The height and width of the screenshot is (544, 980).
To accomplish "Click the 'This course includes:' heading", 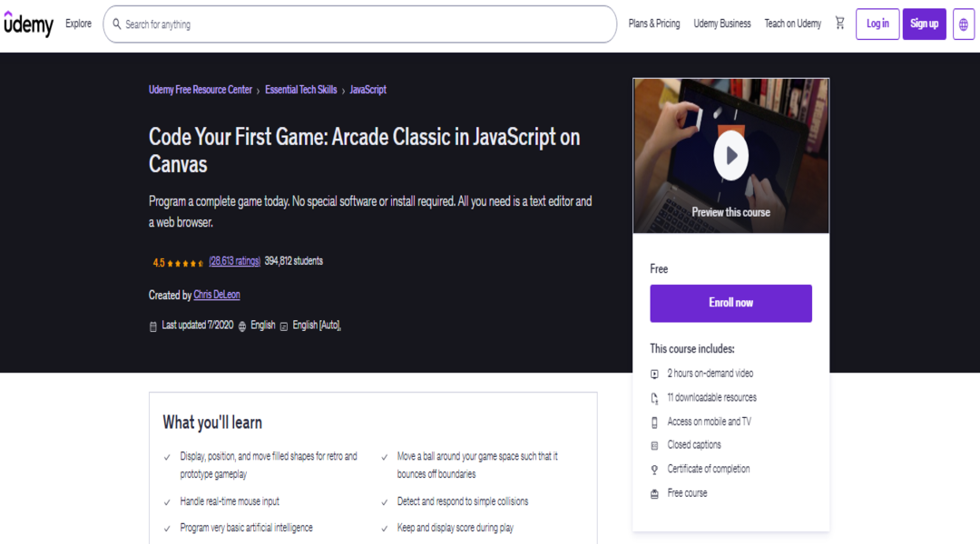I will [x=691, y=349].
